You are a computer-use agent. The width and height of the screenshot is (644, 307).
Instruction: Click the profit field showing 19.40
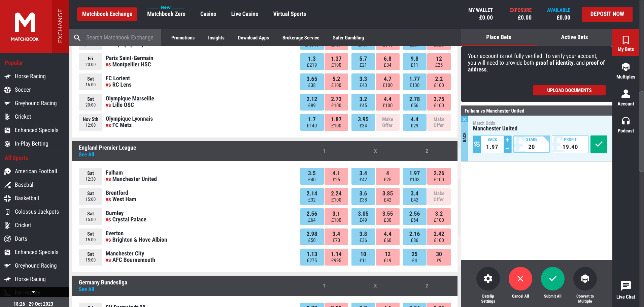pyautogui.click(x=570, y=144)
